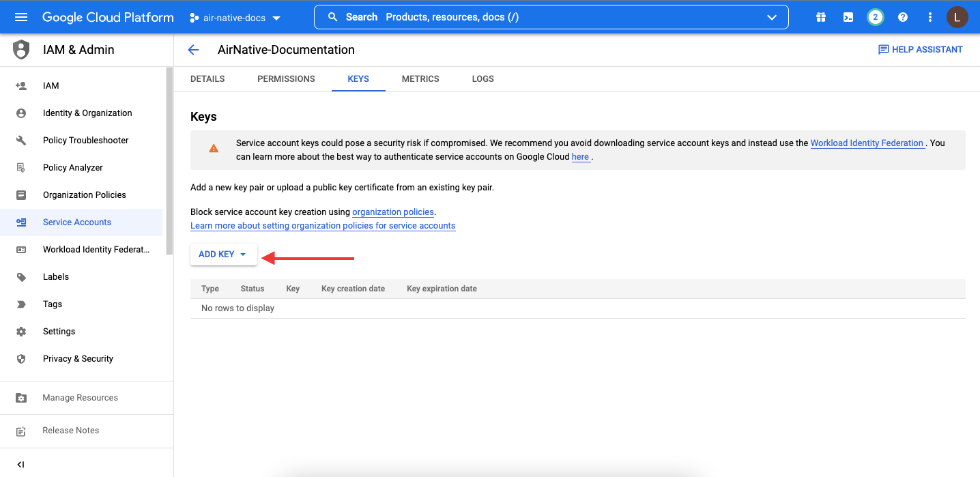
Task: Click the Policy Troubleshooter wrench icon
Action: click(21, 141)
